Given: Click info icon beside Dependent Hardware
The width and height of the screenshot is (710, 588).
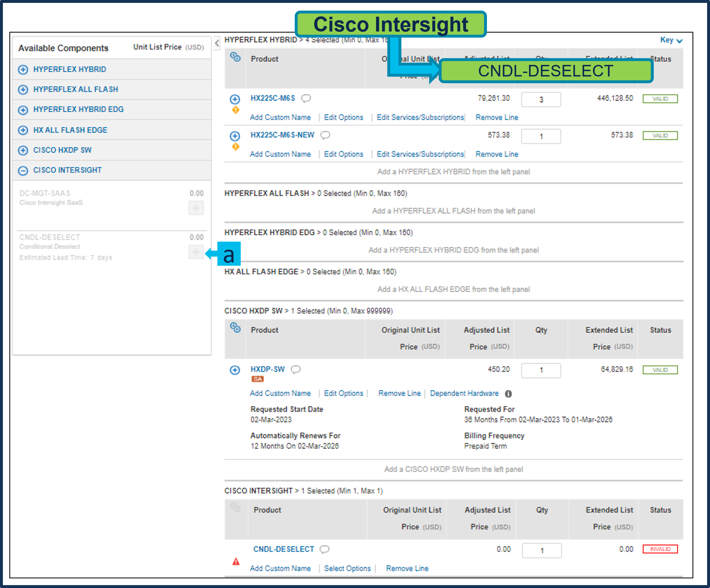Looking at the screenshot, I should [x=508, y=394].
